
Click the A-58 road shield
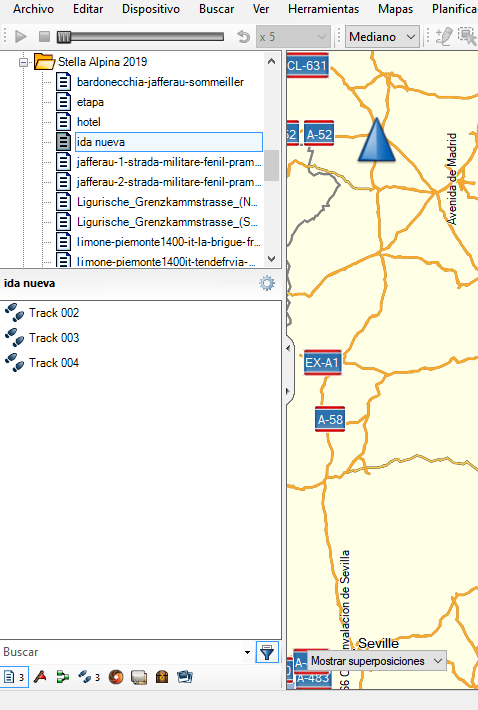[x=330, y=419]
